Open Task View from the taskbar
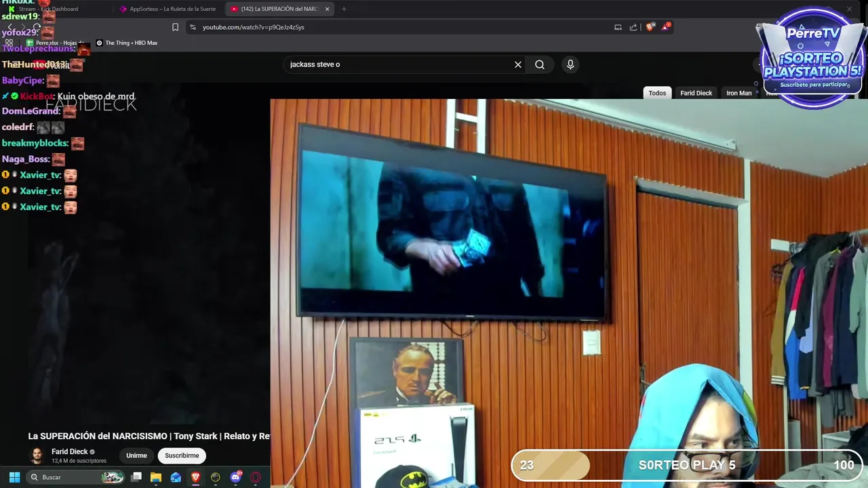This screenshot has width=868, height=488. pyautogui.click(x=136, y=477)
